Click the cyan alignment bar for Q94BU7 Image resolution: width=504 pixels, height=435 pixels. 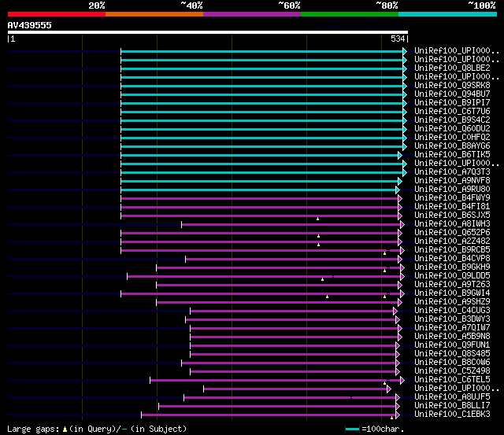pyautogui.click(x=262, y=94)
